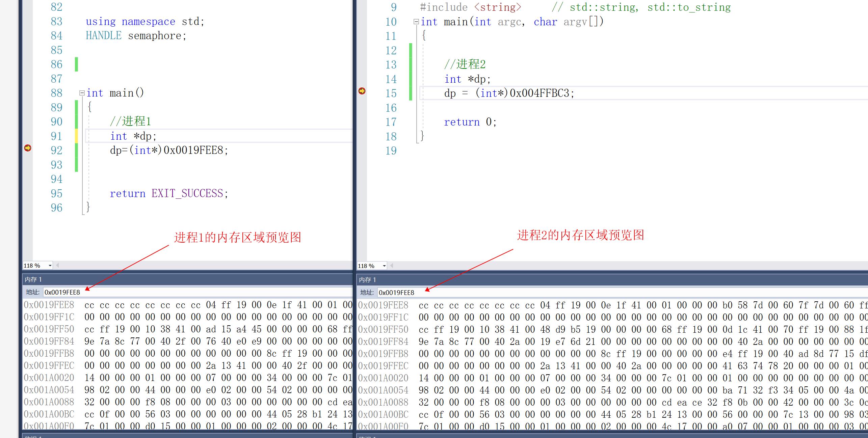Click 'dp=(int*)0x0019FEE8;' on line 92
Viewport: 868px width, 438px height.
pos(169,150)
